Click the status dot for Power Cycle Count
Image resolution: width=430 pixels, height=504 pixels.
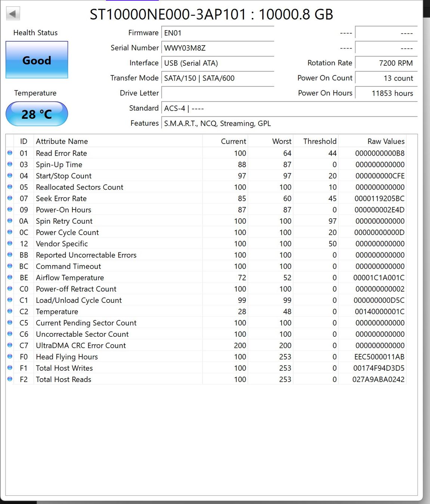pos(10,232)
